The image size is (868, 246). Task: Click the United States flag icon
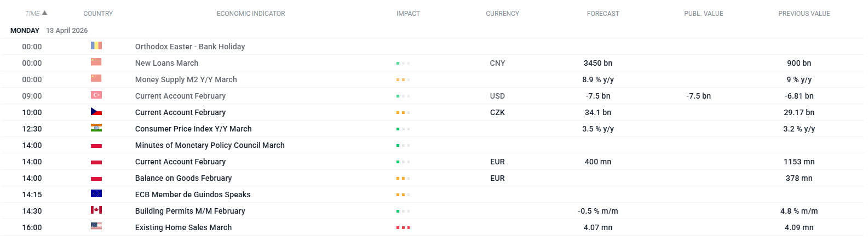click(x=96, y=227)
